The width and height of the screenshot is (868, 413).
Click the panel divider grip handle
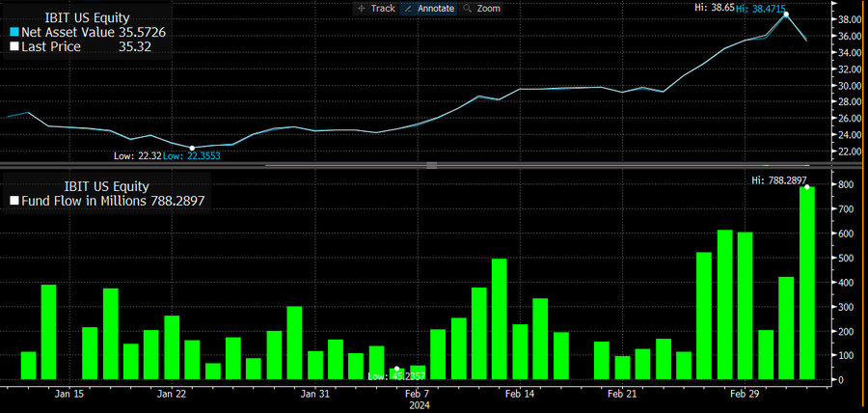(432, 165)
